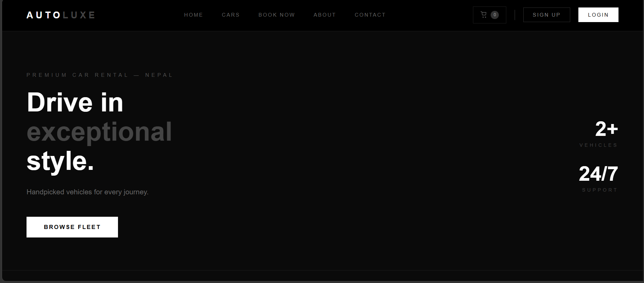Click the "24/7" support statistic number
Screen dimensions: 644x283
[598, 174]
